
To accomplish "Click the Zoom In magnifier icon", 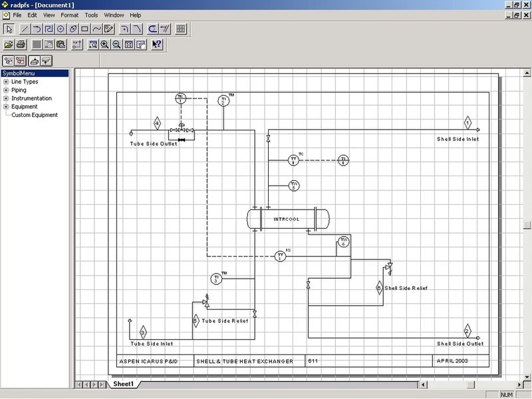I will click(x=105, y=45).
